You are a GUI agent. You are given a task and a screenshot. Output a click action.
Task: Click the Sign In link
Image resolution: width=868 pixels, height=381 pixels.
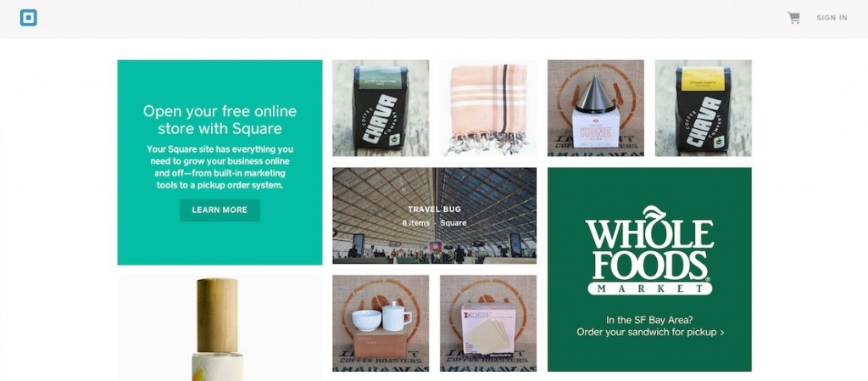click(x=832, y=18)
